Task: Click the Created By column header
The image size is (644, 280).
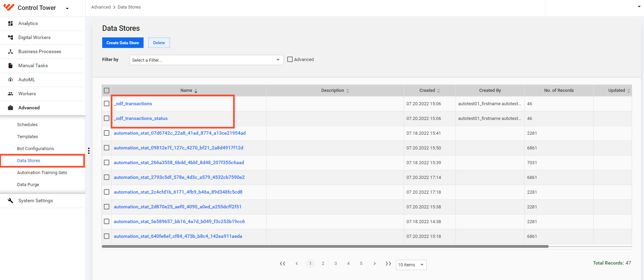Action: click(490, 90)
